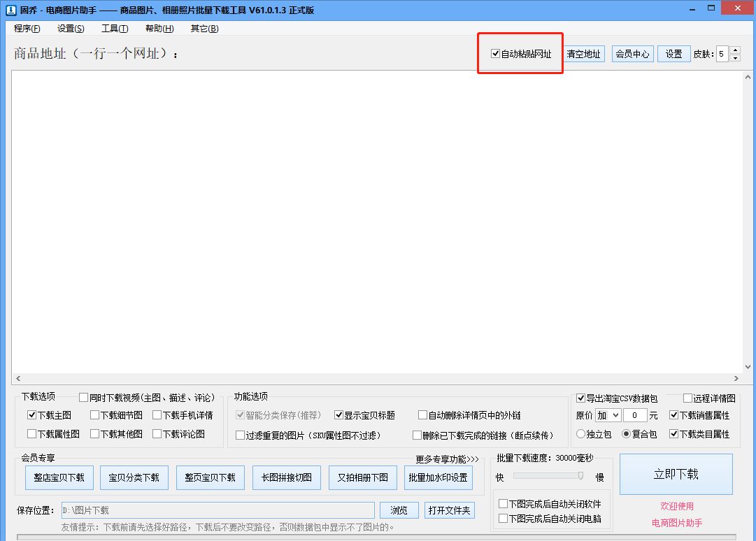Screen dimensions: 756x541
Task: Click the horizontal scrollbar left arrow
Action: pyautogui.click(x=18, y=379)
